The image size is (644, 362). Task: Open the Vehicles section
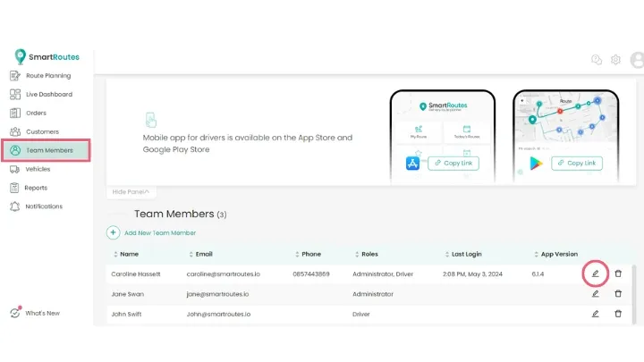tap(38, 169)
